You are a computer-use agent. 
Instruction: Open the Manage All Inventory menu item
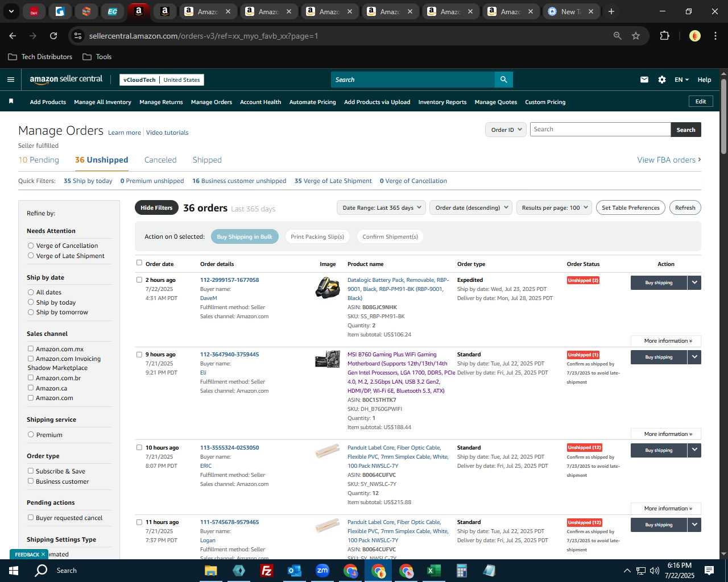102,102
